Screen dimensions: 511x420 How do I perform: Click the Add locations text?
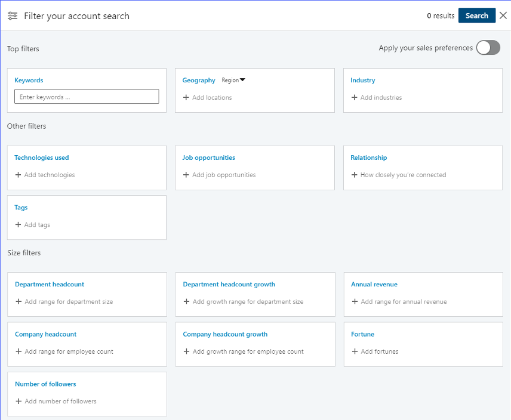point(212,97)
